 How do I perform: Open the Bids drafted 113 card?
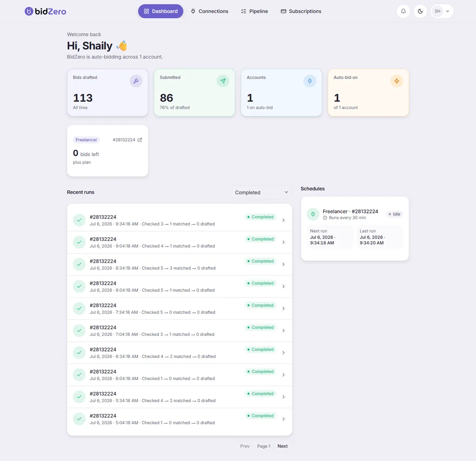[x=107, y=93]
